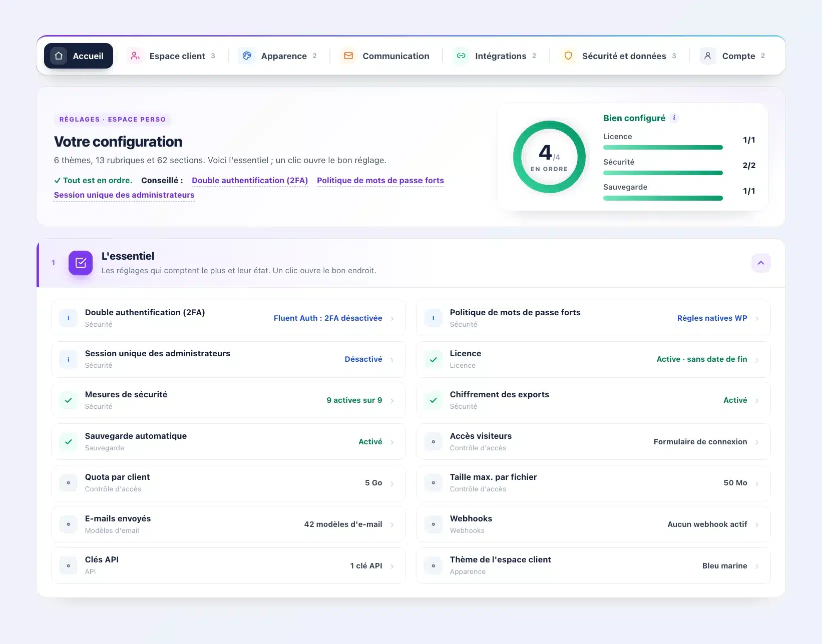Click the purple checklist icon of L'essentiel
The height and width of the screenshot is (644, 822).
pyautogui.click(x=81, y=263)
